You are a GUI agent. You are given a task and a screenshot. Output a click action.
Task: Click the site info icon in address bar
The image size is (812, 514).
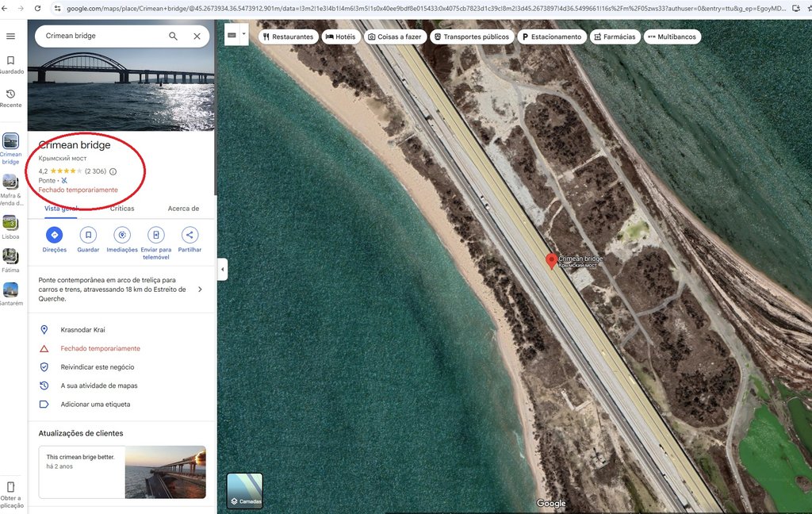tap(57, 8)
